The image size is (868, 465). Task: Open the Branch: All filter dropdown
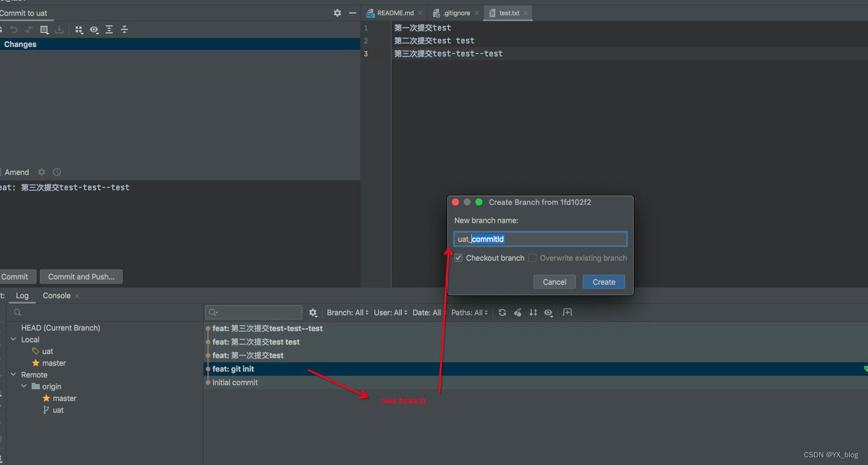click(347, 312)
